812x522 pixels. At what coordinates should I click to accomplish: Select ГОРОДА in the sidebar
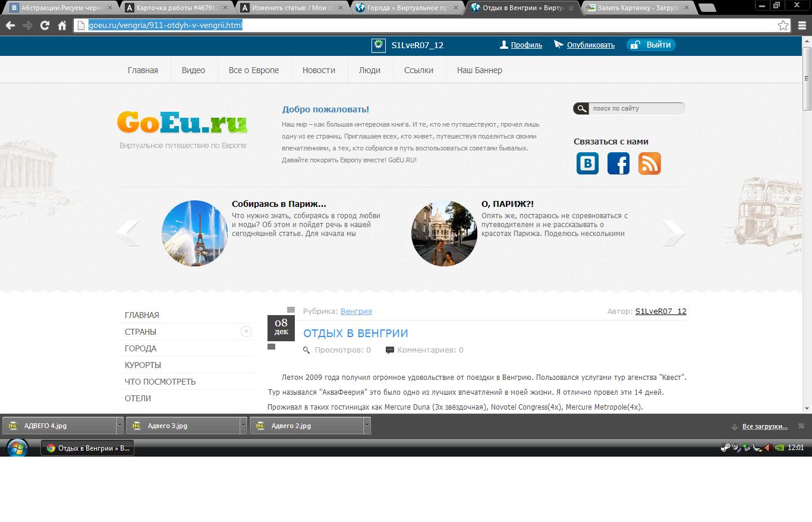[x=140, y=348]
